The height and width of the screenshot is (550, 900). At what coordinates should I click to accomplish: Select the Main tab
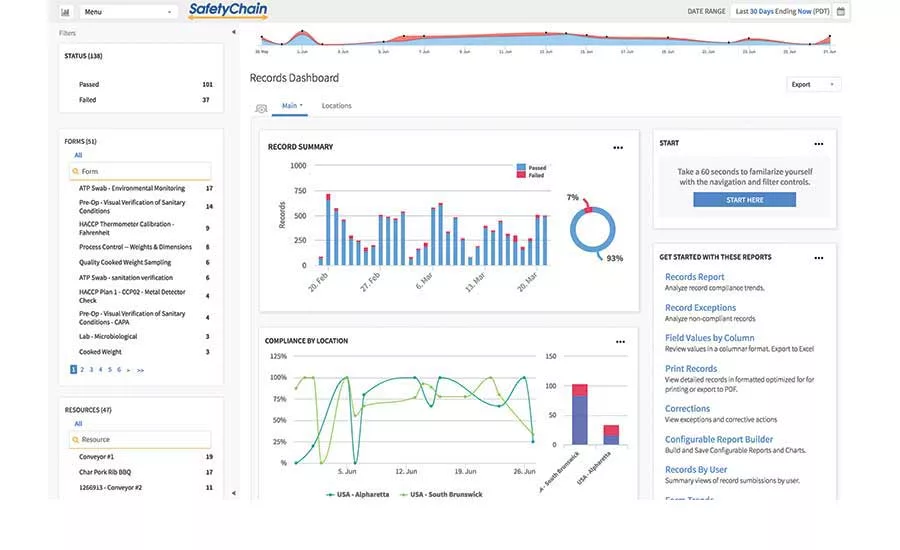click(291, 106)
